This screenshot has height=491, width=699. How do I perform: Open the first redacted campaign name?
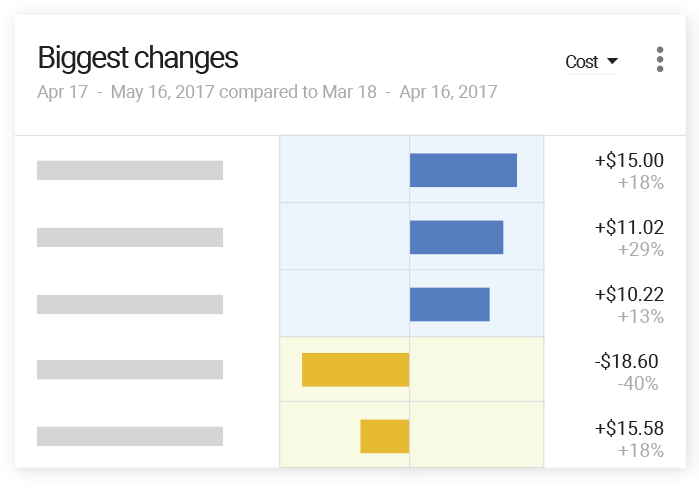tap(130, 170)
